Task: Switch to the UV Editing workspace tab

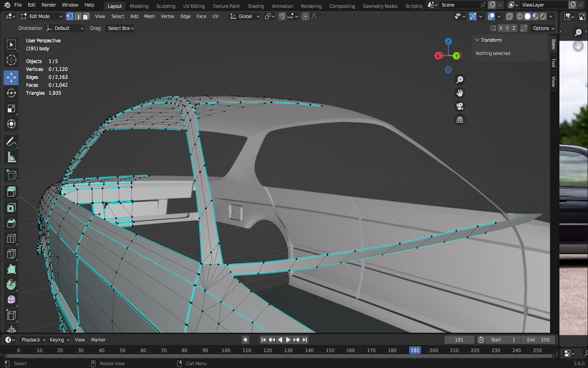Action: click(194, 6)
